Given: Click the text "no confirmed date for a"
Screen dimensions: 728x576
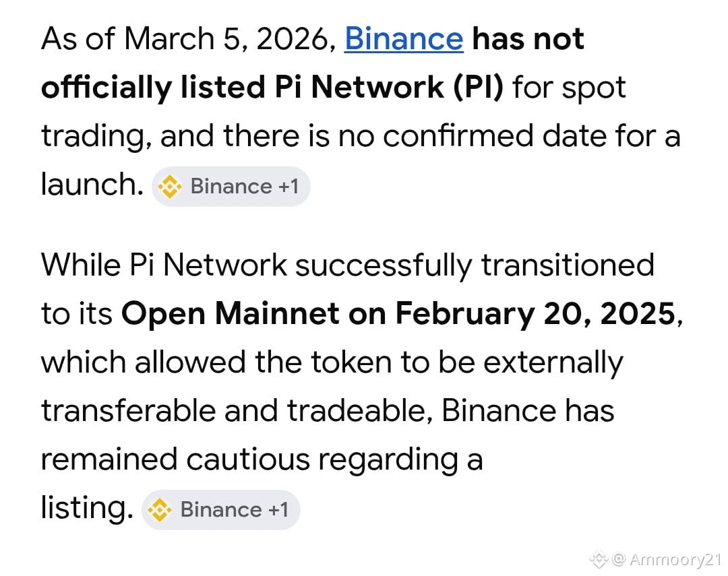Looking at the screenshot, I should tap(509, 136).
